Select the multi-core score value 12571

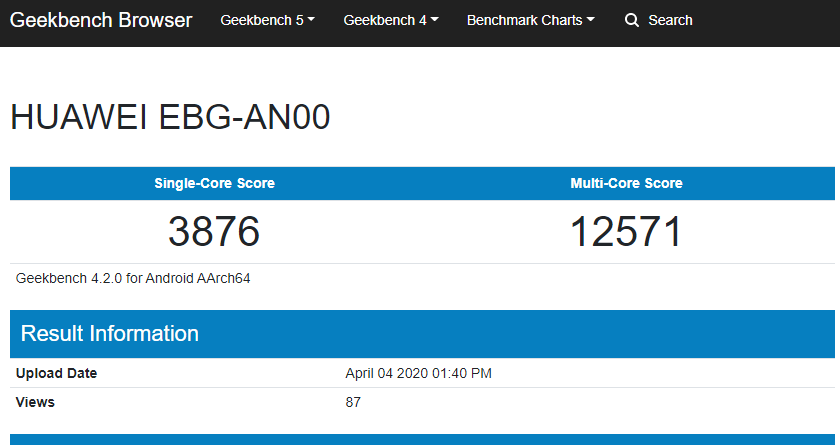(x=626, y=231)
